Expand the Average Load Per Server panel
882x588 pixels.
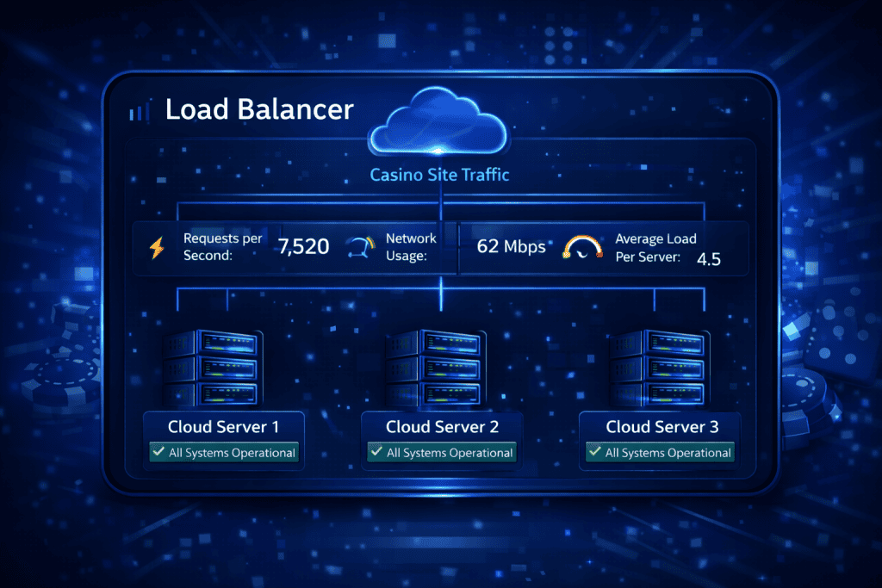(655, 247)
